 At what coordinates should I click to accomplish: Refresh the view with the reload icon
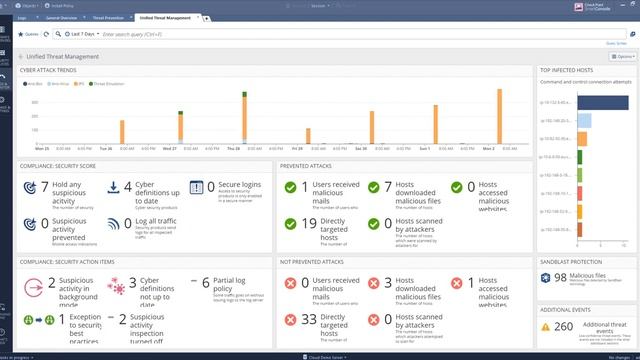pos(47,34)
